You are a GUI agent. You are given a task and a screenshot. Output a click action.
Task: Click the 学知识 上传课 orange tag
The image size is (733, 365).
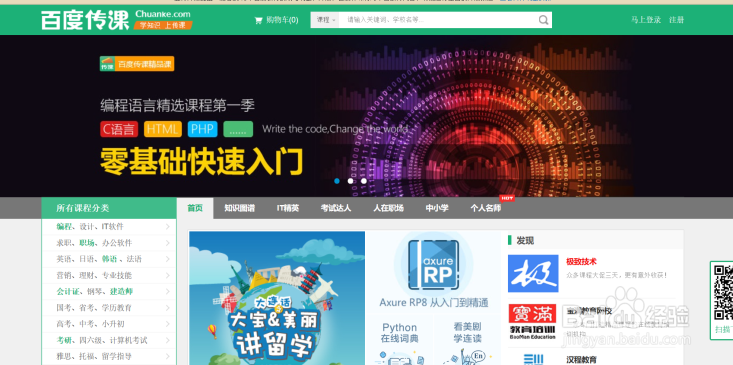[163, 25]
